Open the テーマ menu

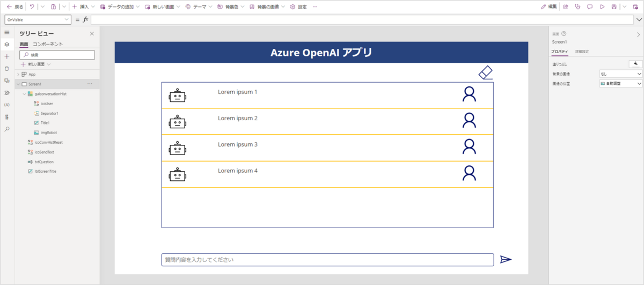199,6
